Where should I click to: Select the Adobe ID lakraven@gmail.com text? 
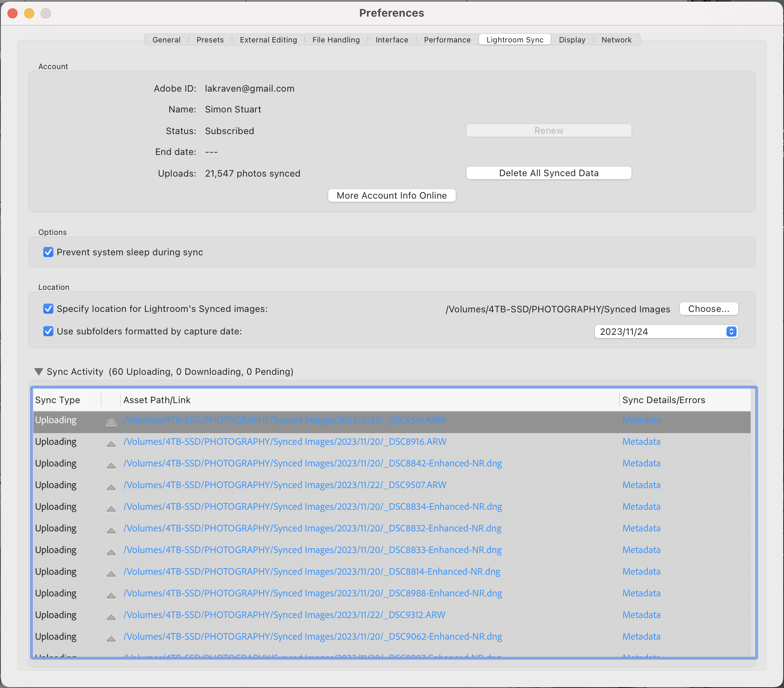(x=250, y=89)
